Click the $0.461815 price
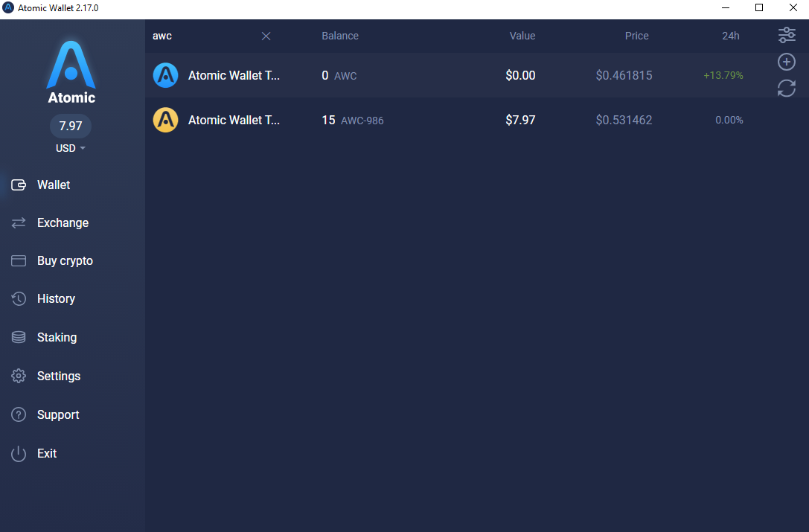809x532 pixels. 624,75
